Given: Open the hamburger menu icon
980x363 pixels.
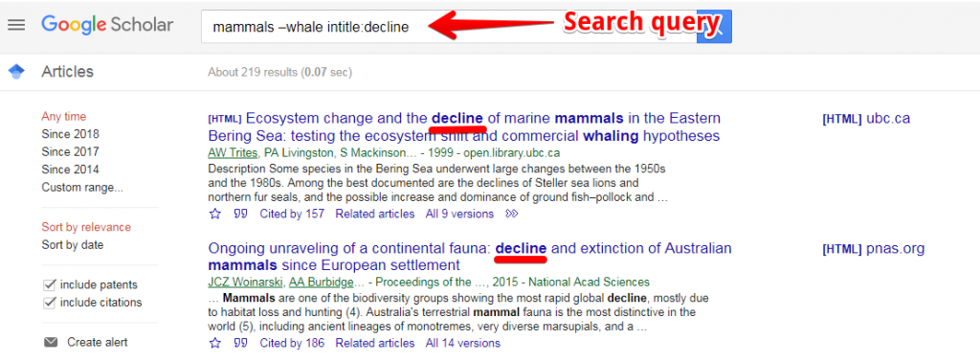Looking at the screenshot, I should coord(16,25).
